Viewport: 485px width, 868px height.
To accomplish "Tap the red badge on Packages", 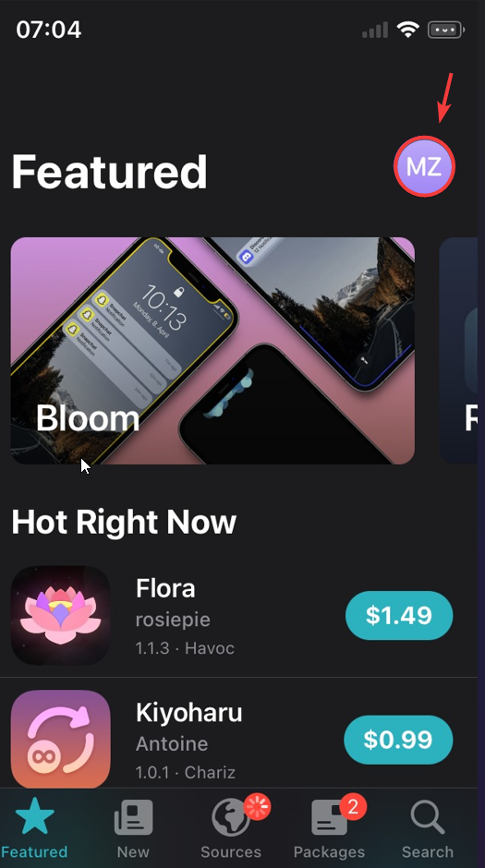I will click(x=353, y=808).
